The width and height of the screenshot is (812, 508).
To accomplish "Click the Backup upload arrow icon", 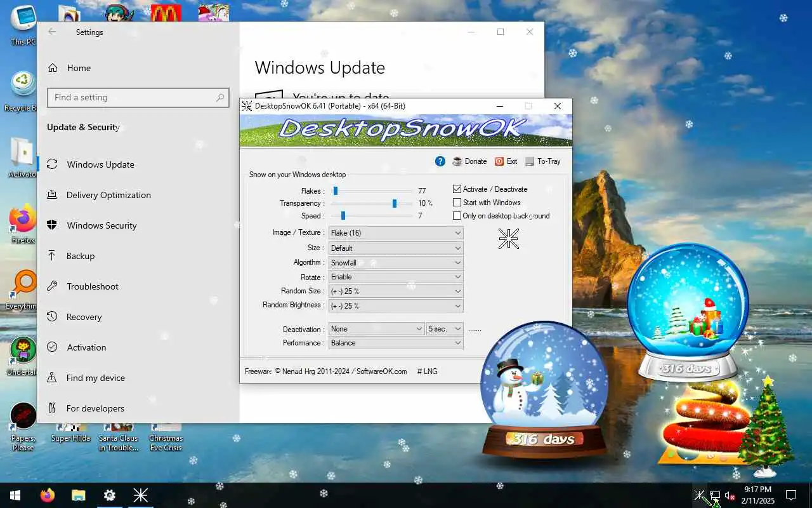I will 53,256.
